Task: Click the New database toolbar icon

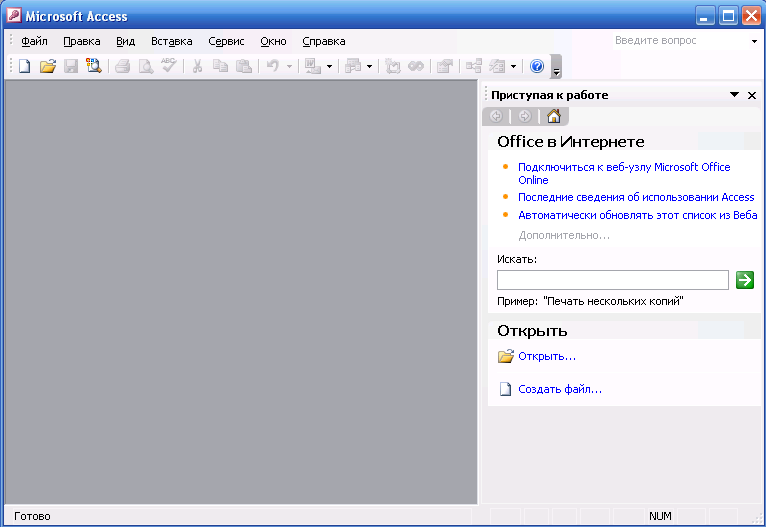Action: click(x=24, y=66)
